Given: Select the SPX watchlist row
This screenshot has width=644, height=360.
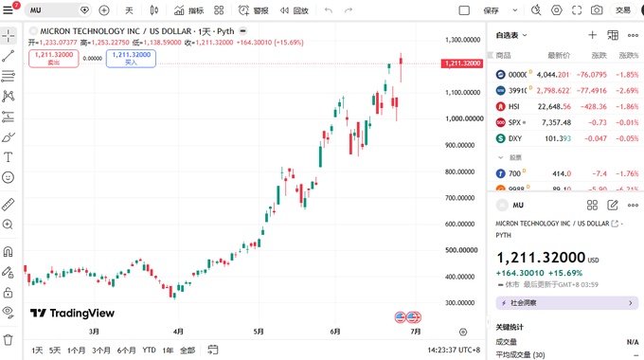Looking at the screenshot, I should (566, 122).
